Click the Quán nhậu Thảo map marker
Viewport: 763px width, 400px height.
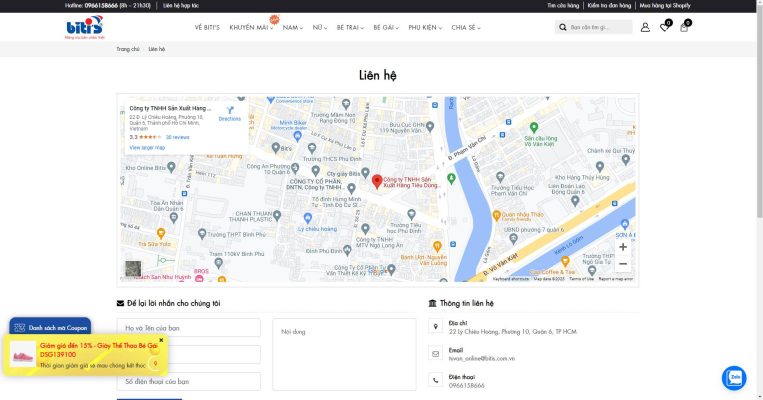[496, 215]
